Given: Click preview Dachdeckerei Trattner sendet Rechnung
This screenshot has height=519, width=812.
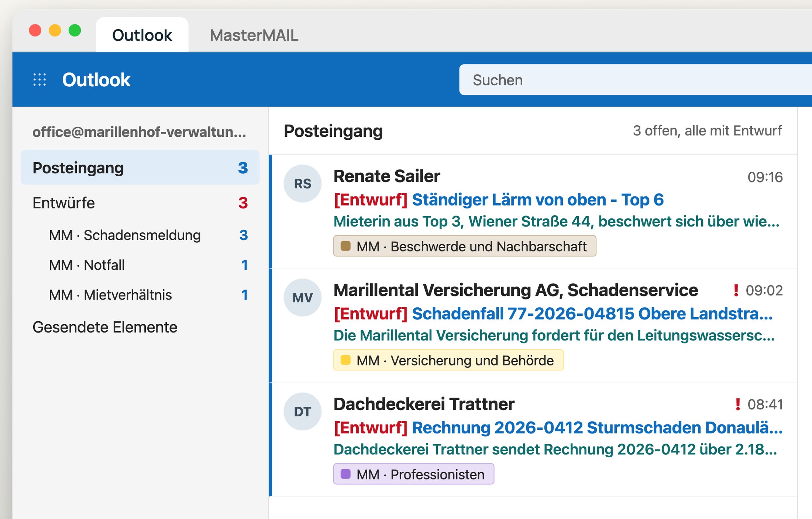Looking at the screenshot, I should coord(555,449).
